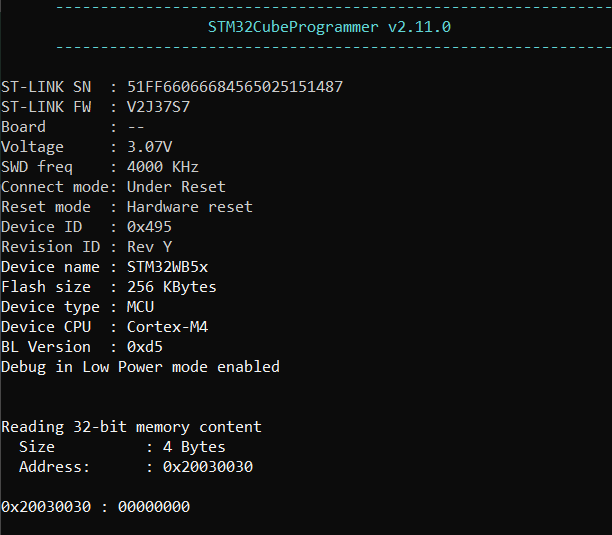612x535 pixels.
Task: Click the Address: label under memory reading
Action: [55, 467]
